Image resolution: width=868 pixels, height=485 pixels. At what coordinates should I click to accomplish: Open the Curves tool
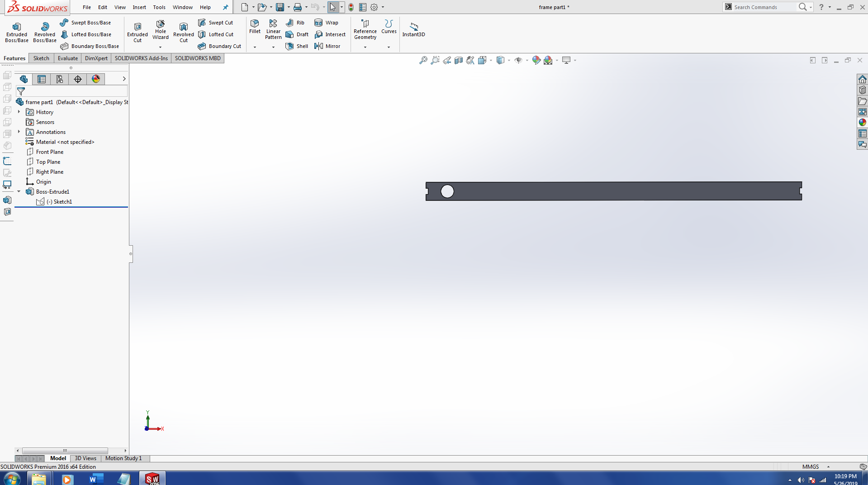(x=389, y=27)
